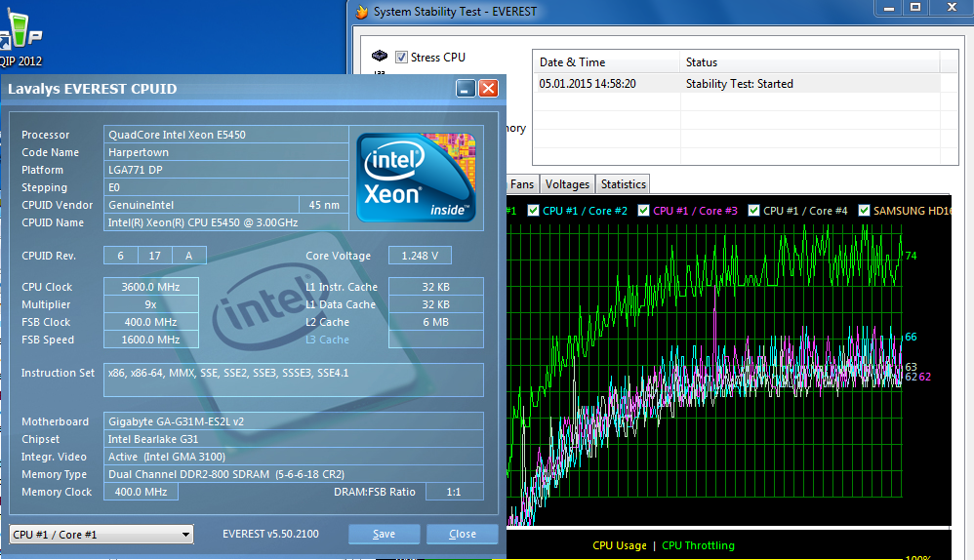
Task: Click the Date & Time column header
Action: point(606,62)
